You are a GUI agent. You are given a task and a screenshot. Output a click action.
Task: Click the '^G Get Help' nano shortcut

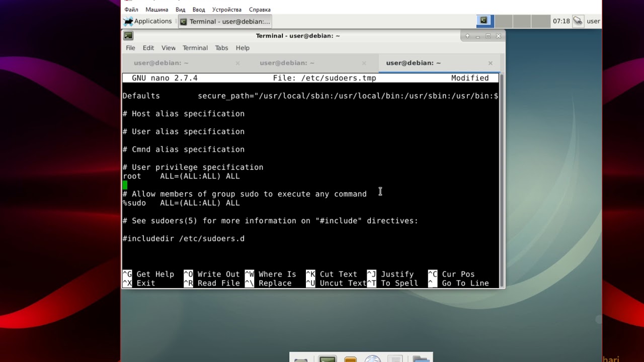pyautogui.click(x=148, y=274)
